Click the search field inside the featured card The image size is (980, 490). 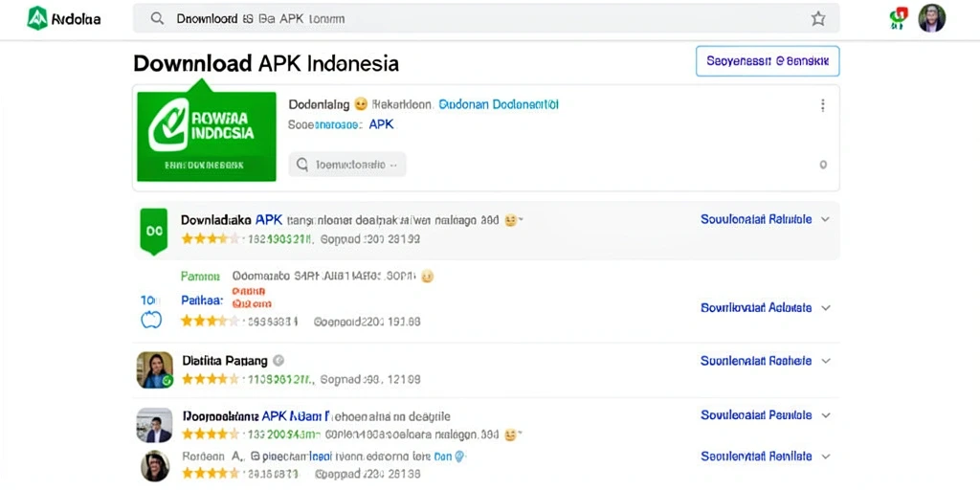coord(347,165)
